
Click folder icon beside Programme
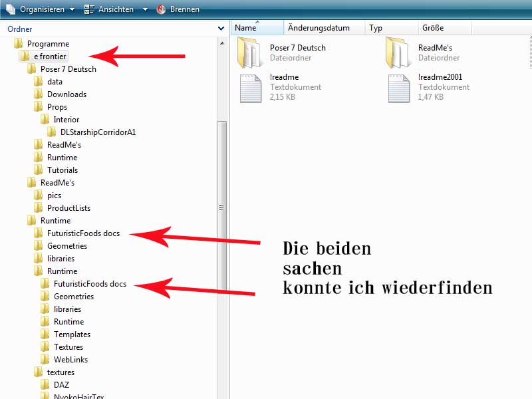pyautogui.click(x=18, y=43)
